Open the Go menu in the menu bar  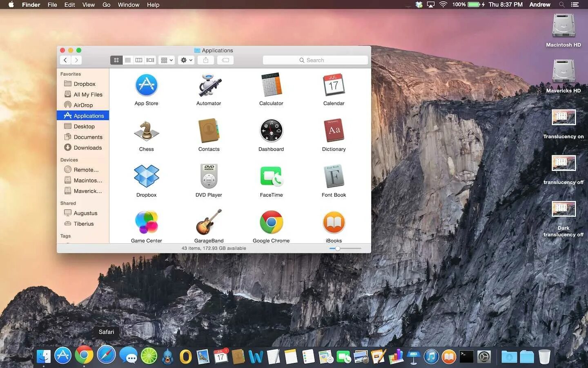[x=106, y=4]
